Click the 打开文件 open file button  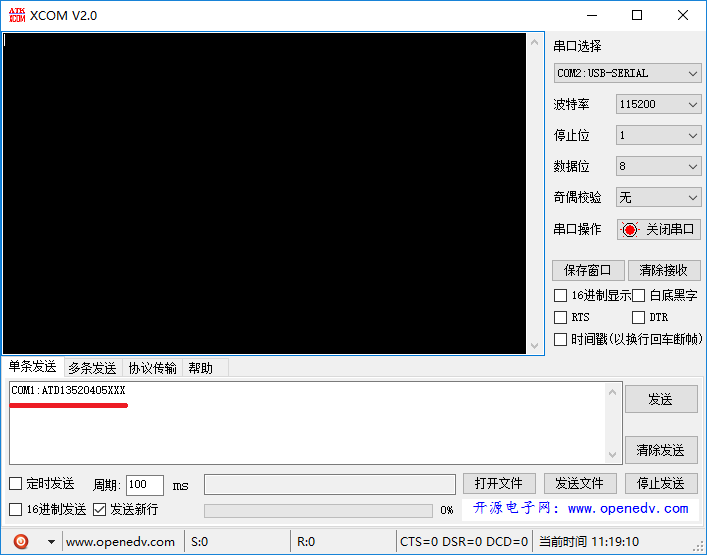pos(499,484)
